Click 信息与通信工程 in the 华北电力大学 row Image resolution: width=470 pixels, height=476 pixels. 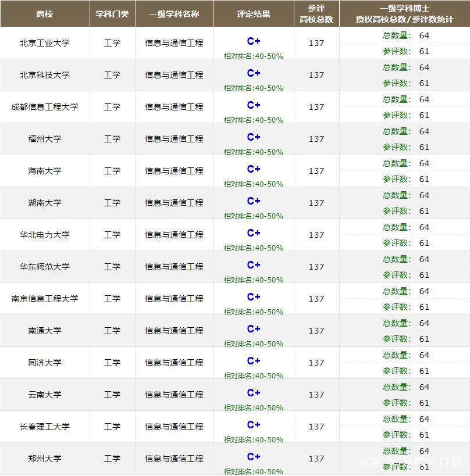click(174, 235)
